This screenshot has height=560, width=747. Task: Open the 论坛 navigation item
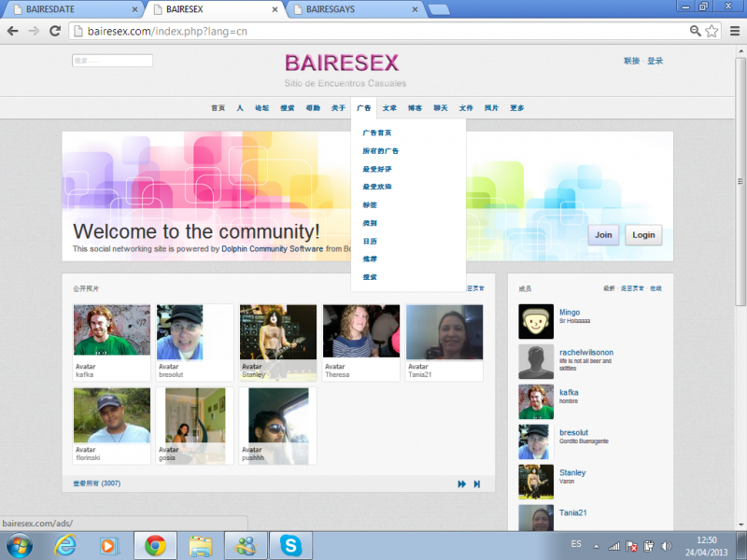pos(261,108)
